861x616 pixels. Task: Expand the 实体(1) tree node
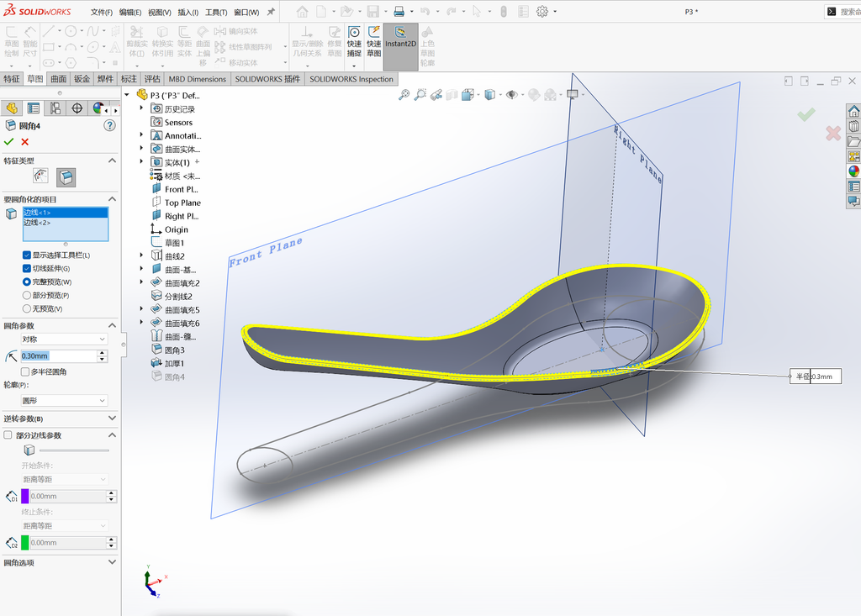(141, 162)
